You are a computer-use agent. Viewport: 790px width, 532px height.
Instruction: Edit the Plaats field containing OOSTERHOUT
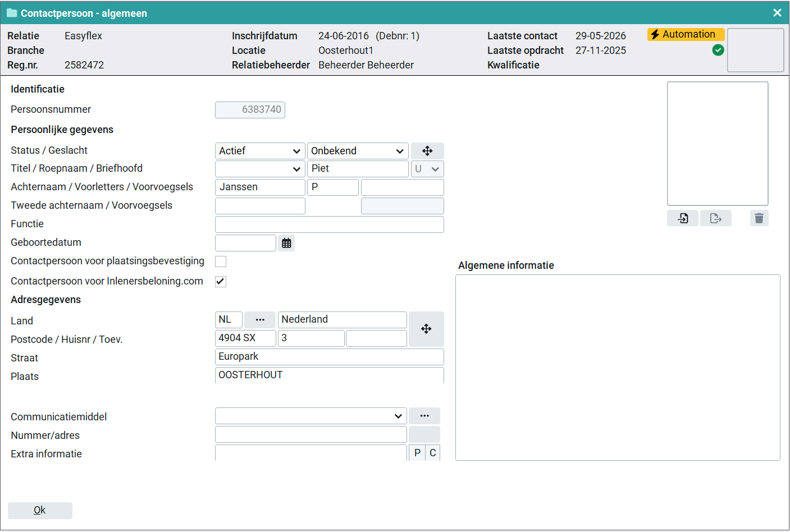click(x=330, y=375)
